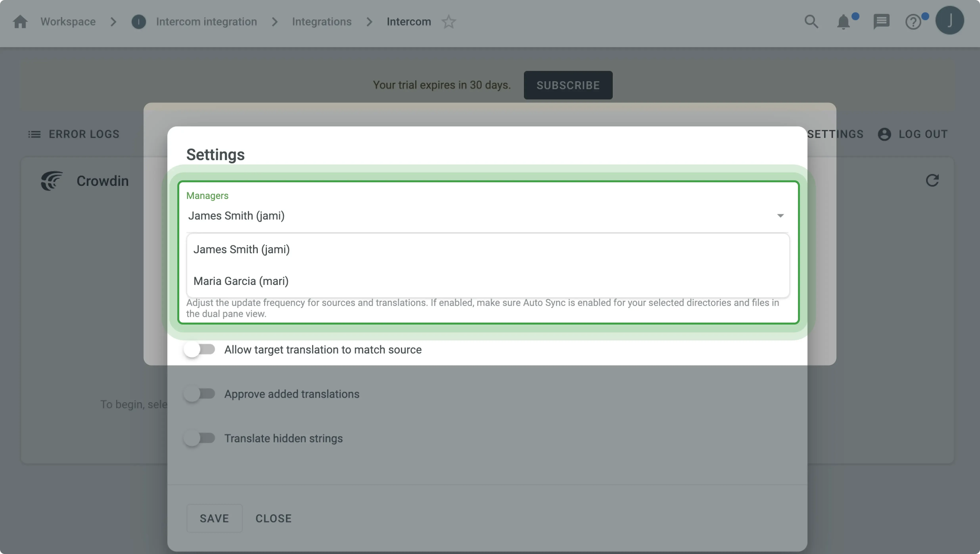Save the settings changes
The image size is (980, 554).
click(x=214, y=518)
